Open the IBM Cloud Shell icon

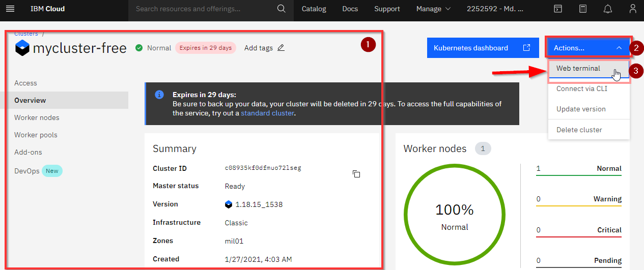pyautogui.click(x=558, y=9)
